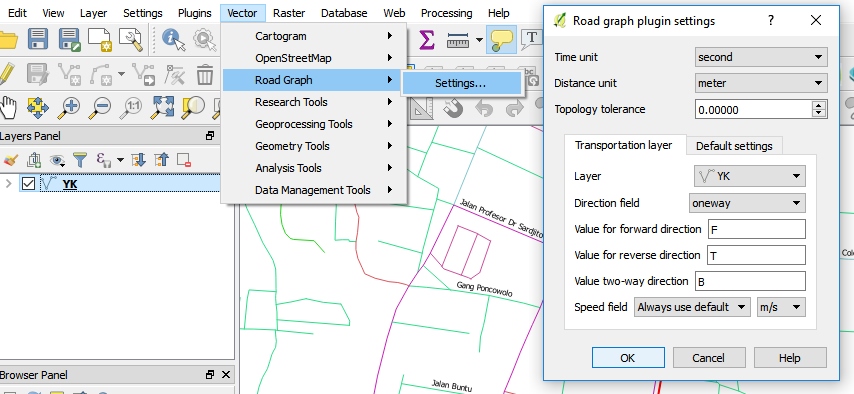Click the Save Project As icon
Image resolution: width=854 pixels, height=394 pixels.
(x=69, y=39)
